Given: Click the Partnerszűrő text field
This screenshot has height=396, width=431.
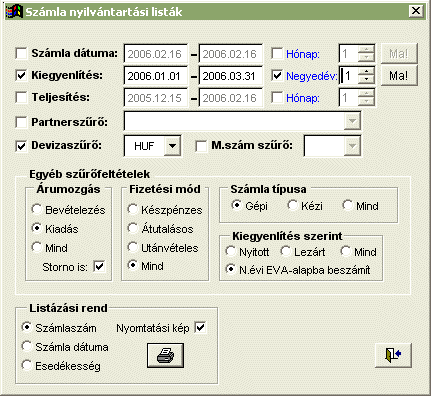Looking at the screenshot, I should pyautogui.click(x=235, y=121).
